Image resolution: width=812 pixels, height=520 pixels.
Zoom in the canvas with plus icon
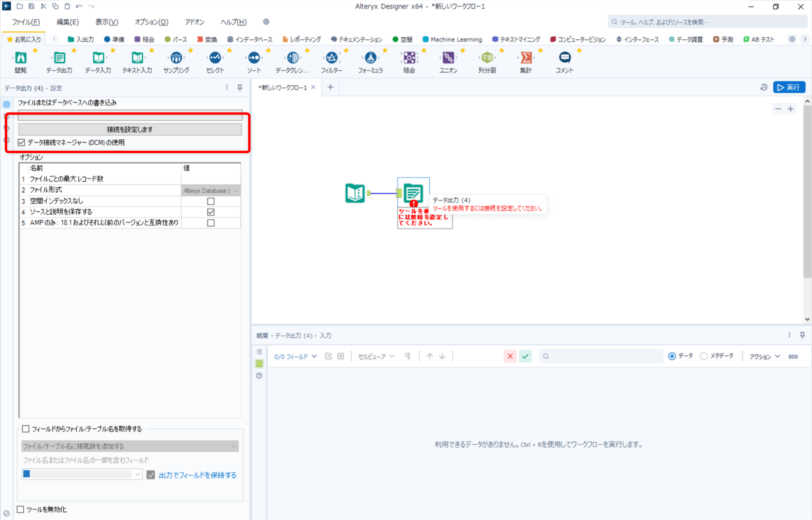tap(790, 109)
